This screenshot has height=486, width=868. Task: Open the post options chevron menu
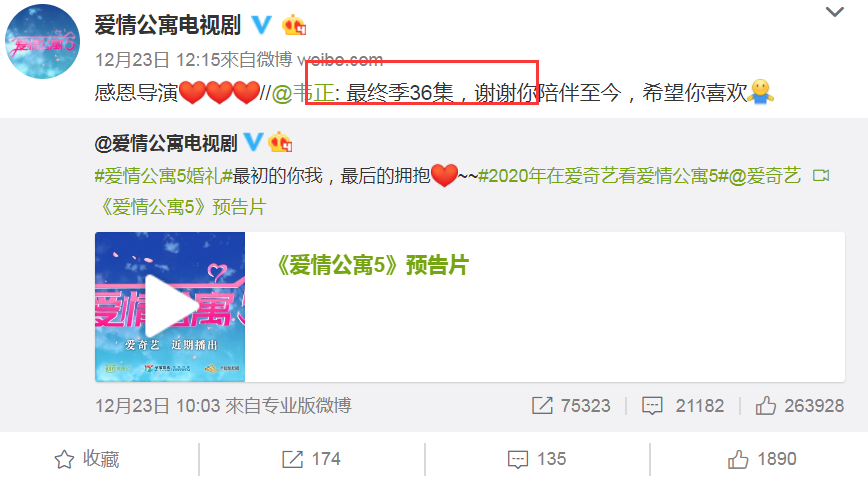coord(834,12)
